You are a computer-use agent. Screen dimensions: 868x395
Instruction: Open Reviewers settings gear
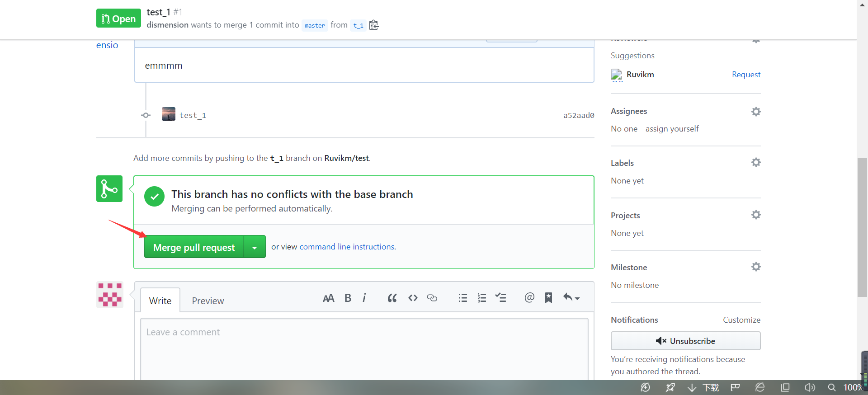coord(756,40)
